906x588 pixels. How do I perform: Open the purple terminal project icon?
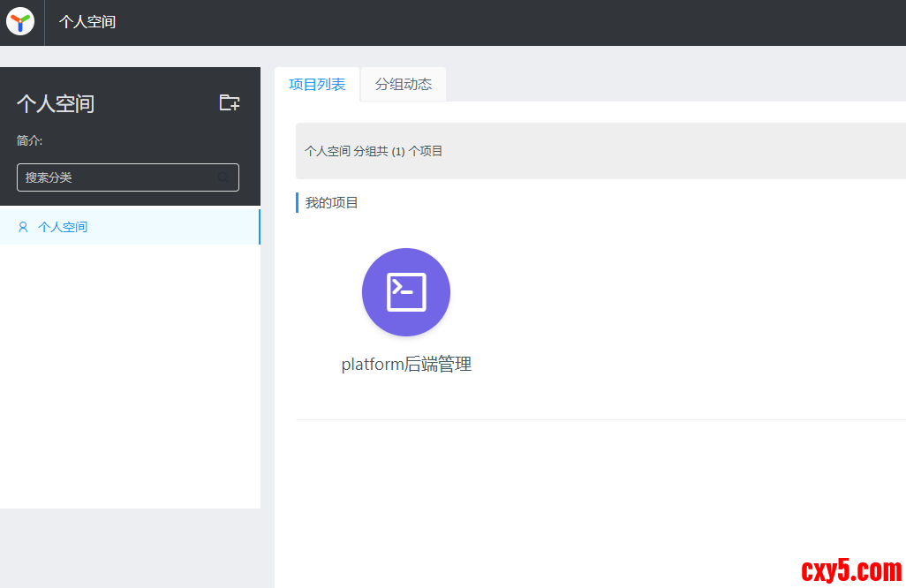click(406, 292)
